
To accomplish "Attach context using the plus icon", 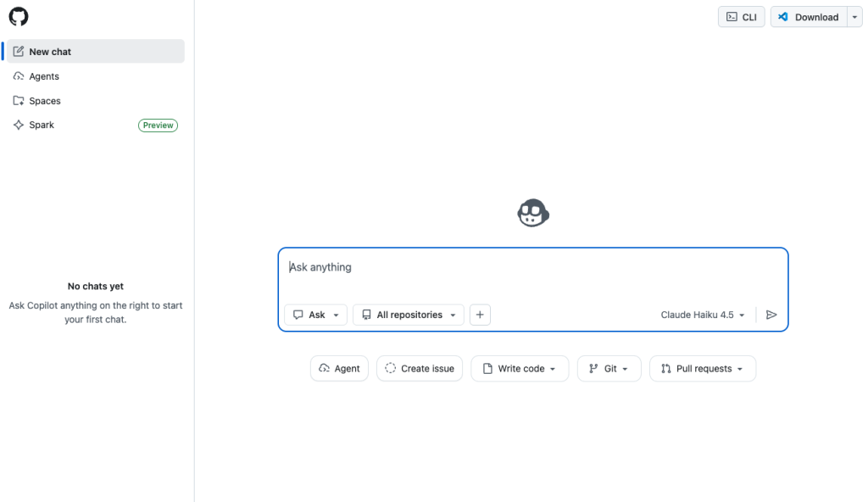I will tap(480, 315).
